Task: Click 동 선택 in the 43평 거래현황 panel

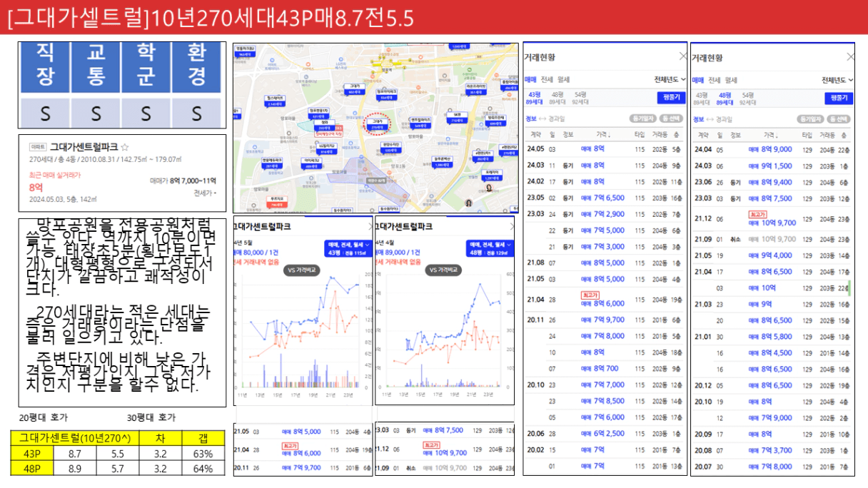Action: tap(672, 118)
